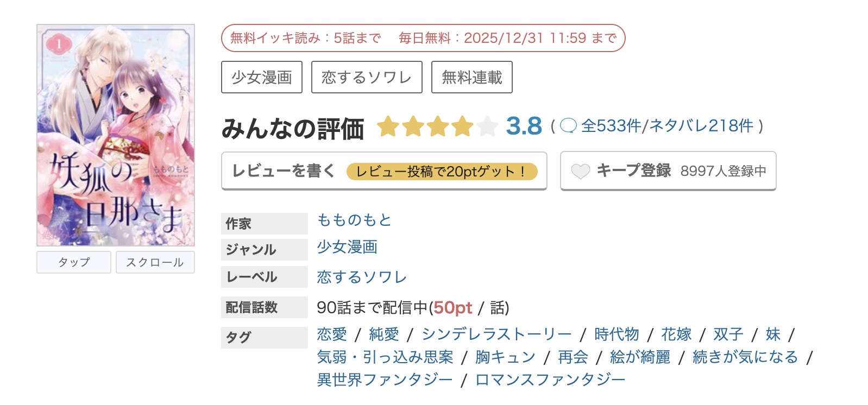
Task: Open the 全533件 reviews link
Action: [611, 126]
